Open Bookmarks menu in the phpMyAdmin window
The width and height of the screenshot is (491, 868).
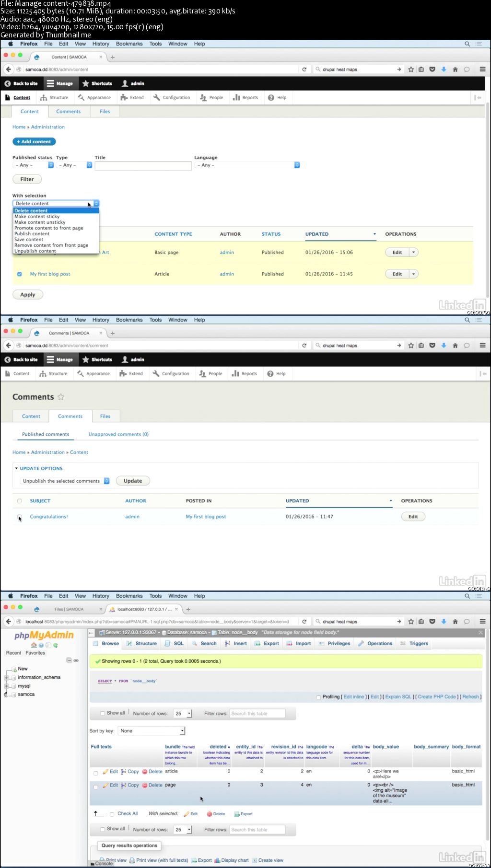click(x=129, y=596)
